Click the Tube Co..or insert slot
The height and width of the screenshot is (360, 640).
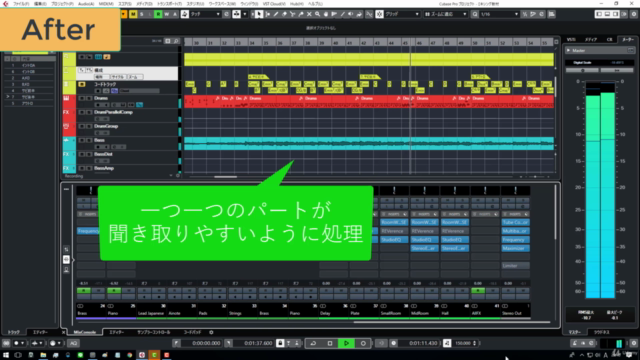(x=515, y=222)
